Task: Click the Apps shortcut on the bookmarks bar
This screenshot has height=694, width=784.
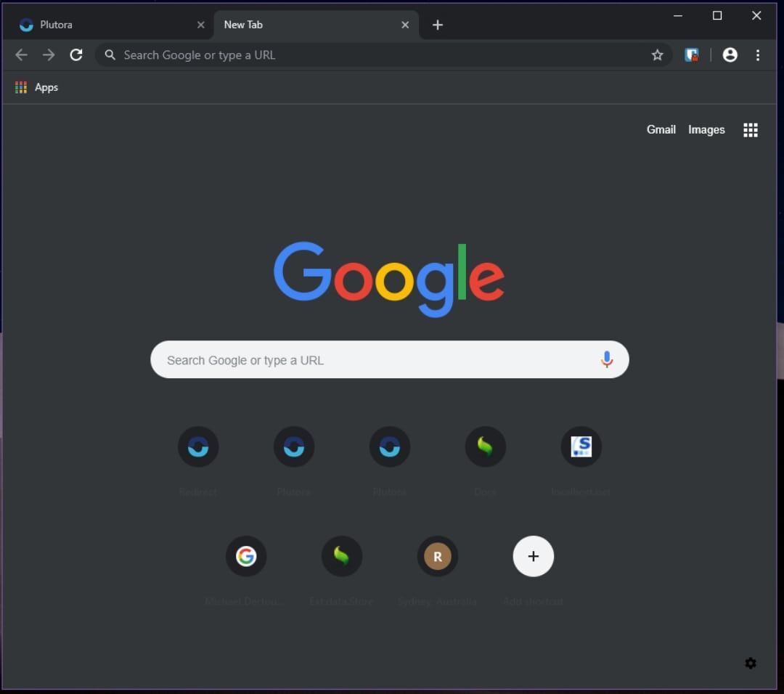Action: (36, 87)
